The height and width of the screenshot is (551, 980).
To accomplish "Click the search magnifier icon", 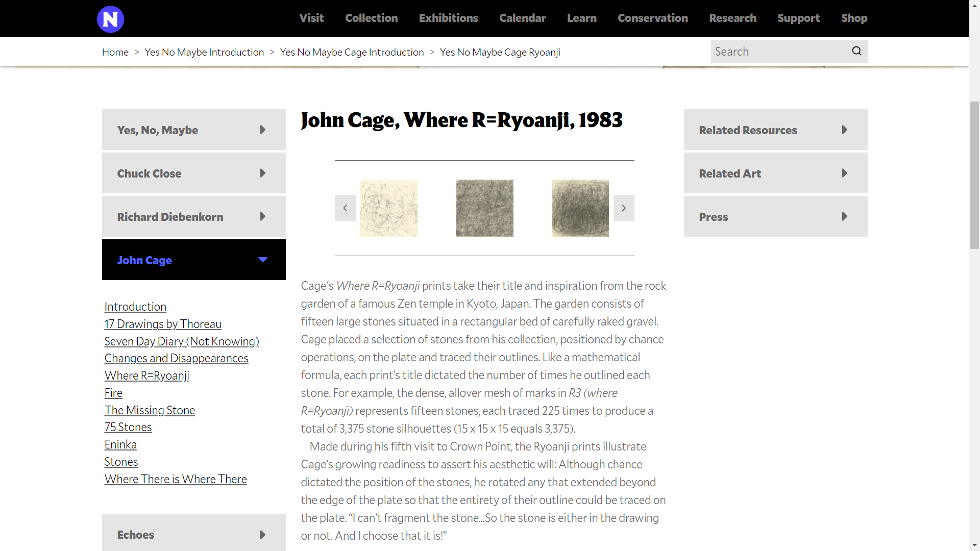I will click(x=856, y=52).
